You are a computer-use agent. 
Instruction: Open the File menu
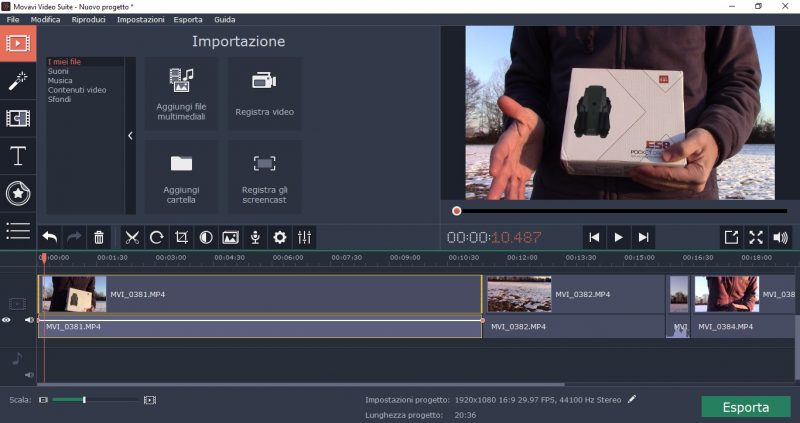(13, 19)
